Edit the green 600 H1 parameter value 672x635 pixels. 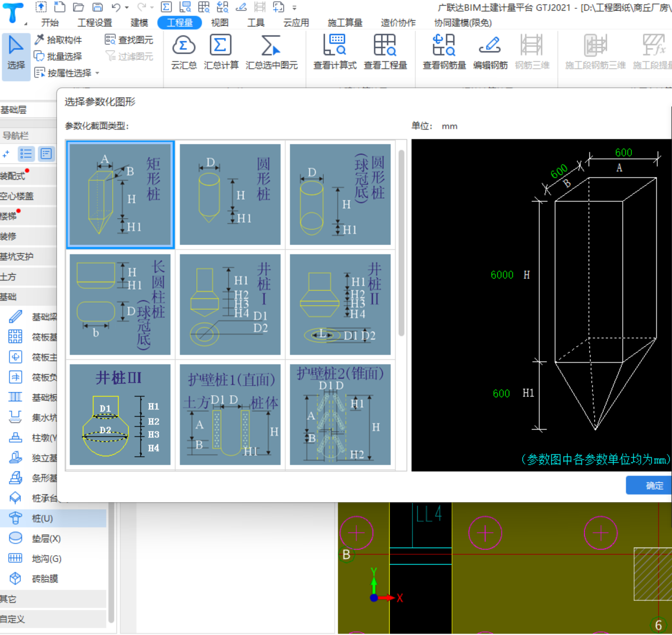(501, 393)
